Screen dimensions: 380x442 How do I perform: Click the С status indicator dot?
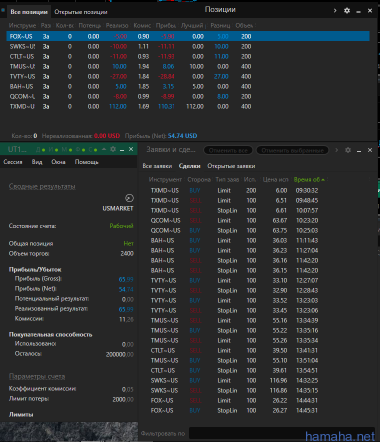[x=95, y=150]
